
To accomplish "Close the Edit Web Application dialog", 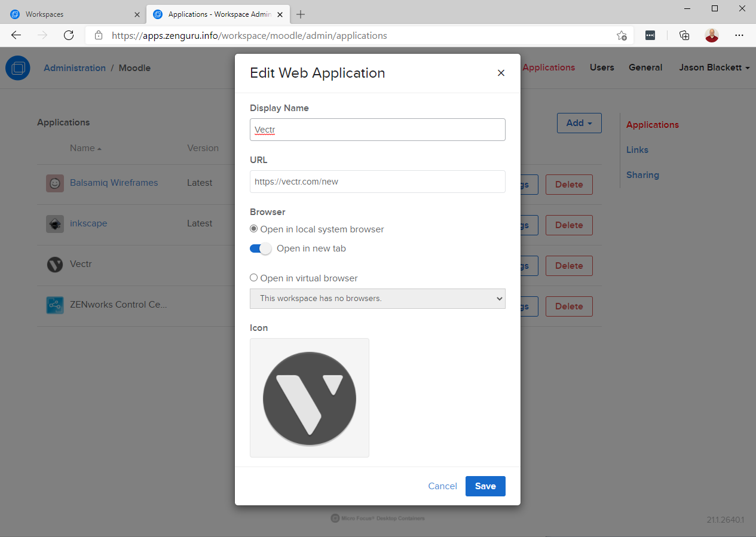I will pos(501,73).
